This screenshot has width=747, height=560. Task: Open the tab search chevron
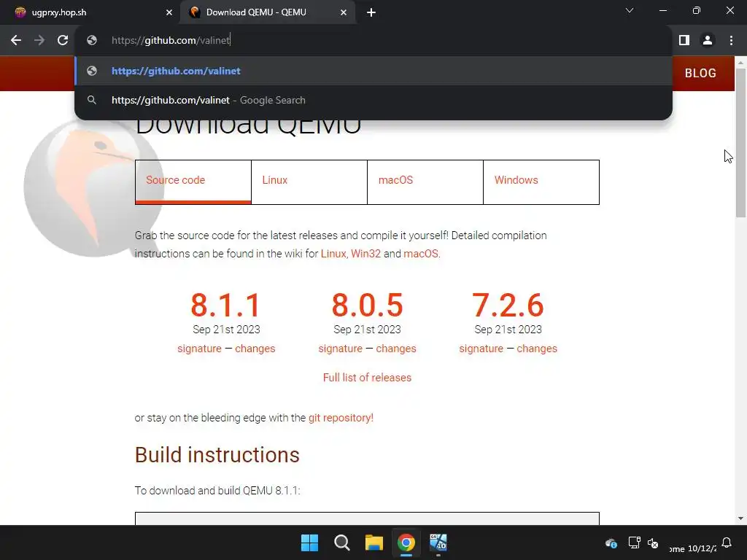tap(630, 10)
